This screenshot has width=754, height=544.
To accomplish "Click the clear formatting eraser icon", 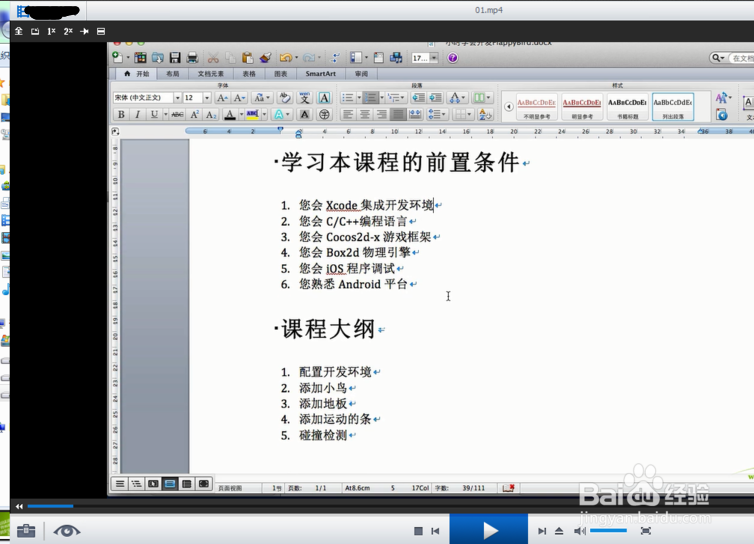I will 285,98.
